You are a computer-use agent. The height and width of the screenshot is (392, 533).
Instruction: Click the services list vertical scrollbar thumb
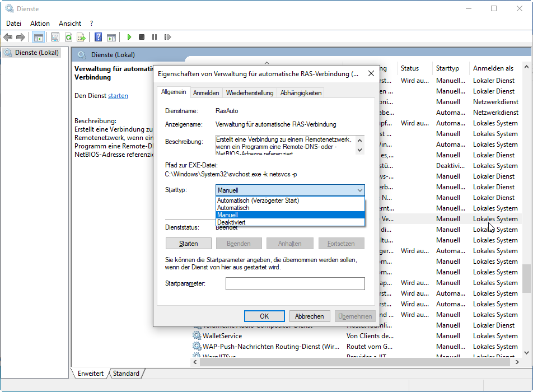click(526, 278)
